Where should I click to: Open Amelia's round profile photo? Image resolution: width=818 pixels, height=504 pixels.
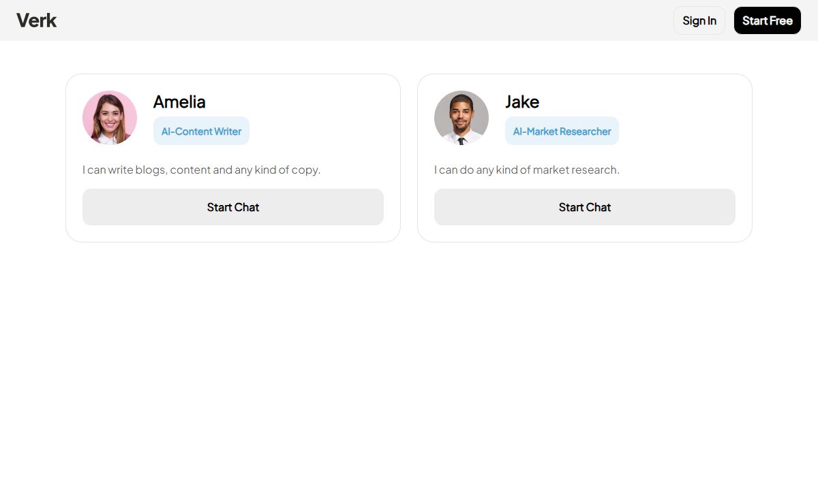point(110,118)
